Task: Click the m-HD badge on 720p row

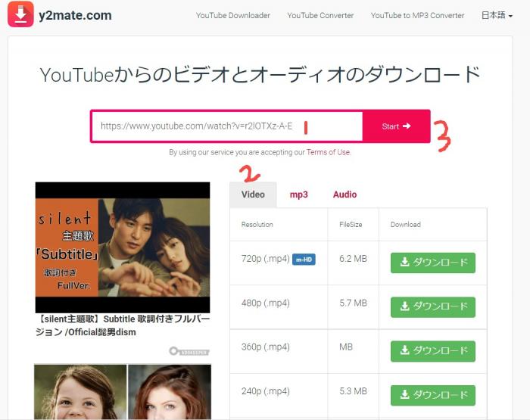Action: point(304,260)
